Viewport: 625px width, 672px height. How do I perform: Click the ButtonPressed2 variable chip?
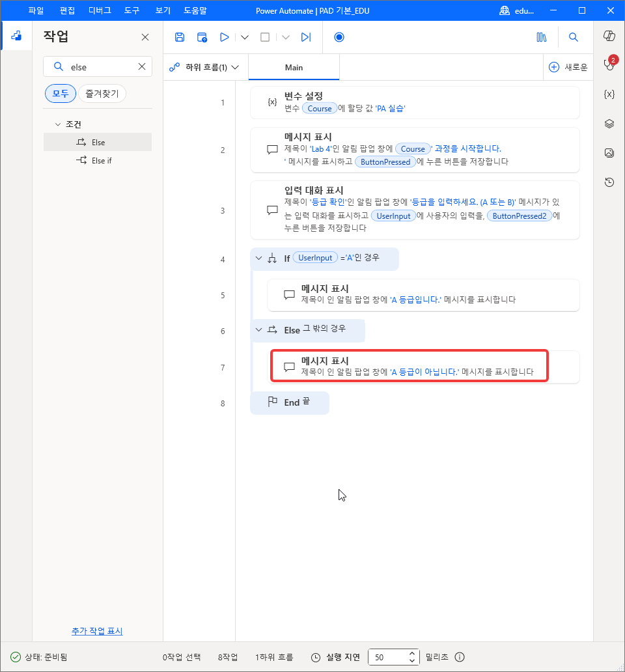point(519,216)
